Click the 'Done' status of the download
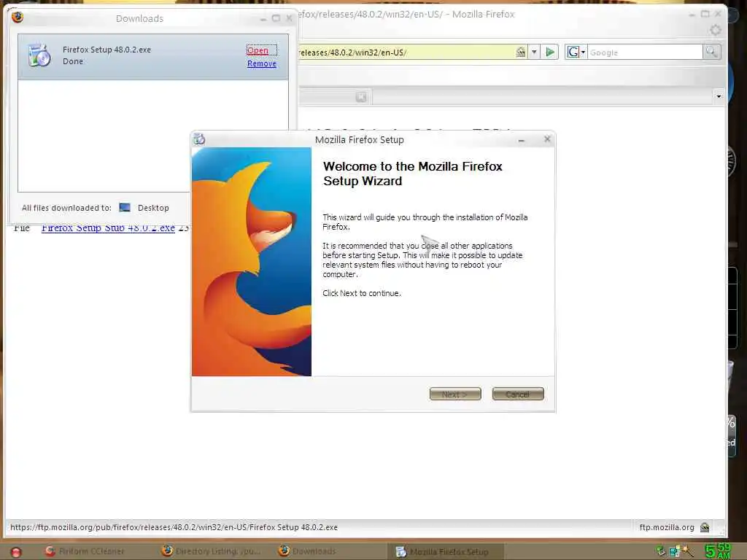This screenshot has width=747, height=560. coord(73,61)
